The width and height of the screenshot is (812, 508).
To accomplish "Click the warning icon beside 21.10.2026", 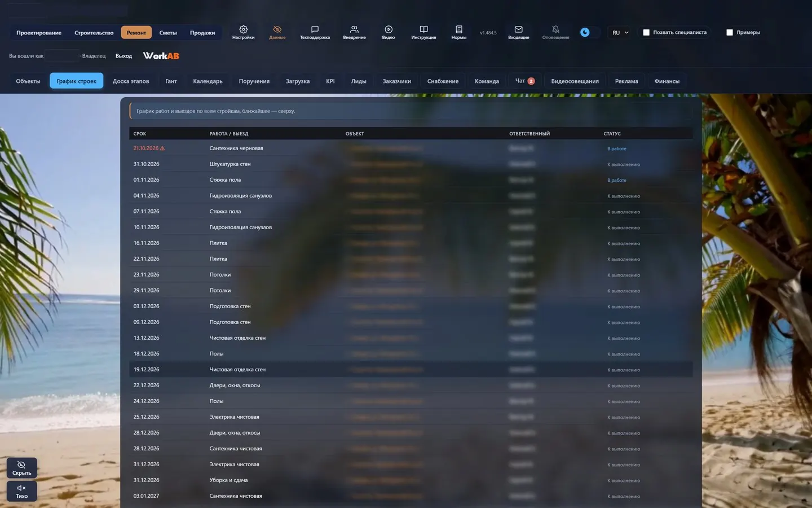I will tap(162, 148).
